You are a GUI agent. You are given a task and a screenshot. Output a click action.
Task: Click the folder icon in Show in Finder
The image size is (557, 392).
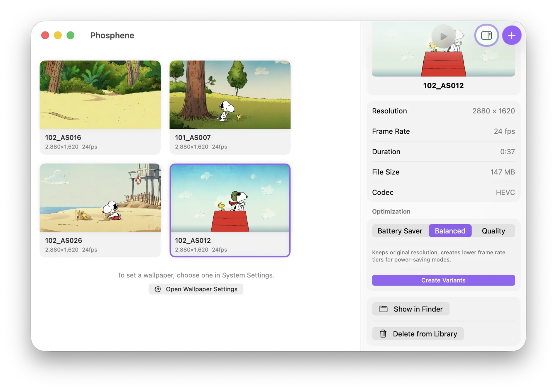[x=383, y=309]
